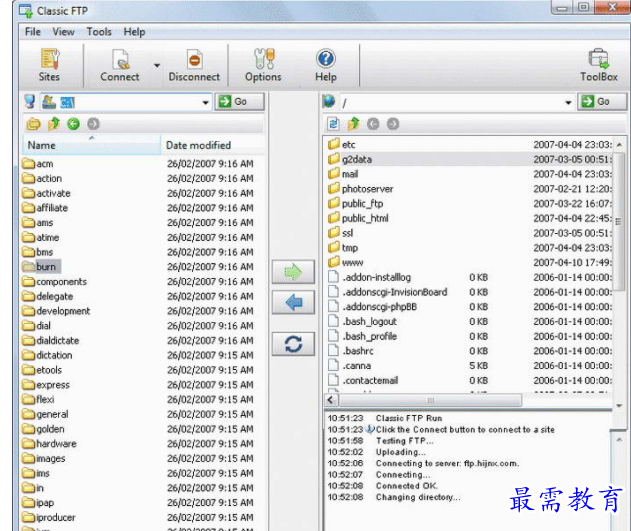631x531 pixels.
Task: Open the Sites manager
Action: point(49,65)
